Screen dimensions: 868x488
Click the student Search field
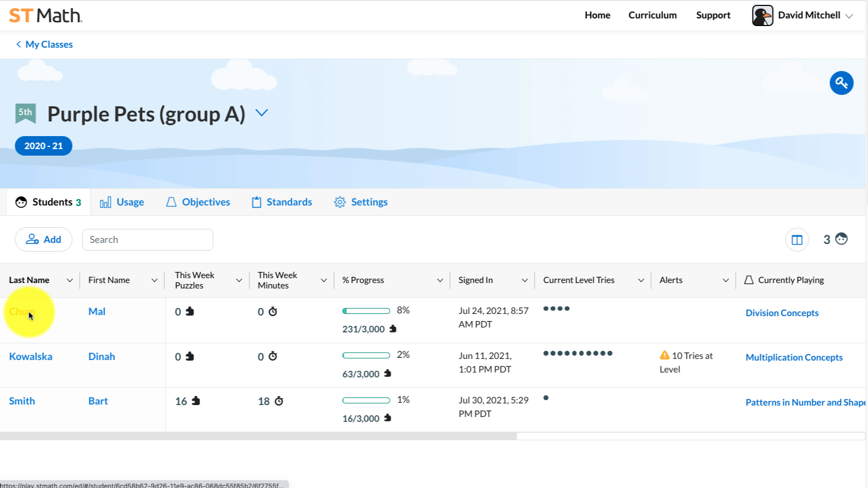click(x=147, y=240)
